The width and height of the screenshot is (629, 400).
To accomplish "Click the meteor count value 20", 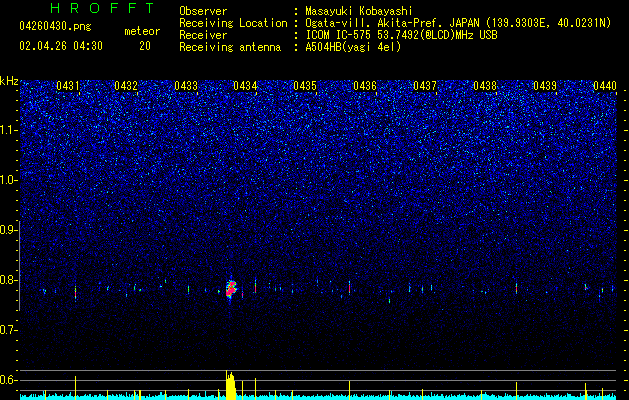I will point(145,46).
